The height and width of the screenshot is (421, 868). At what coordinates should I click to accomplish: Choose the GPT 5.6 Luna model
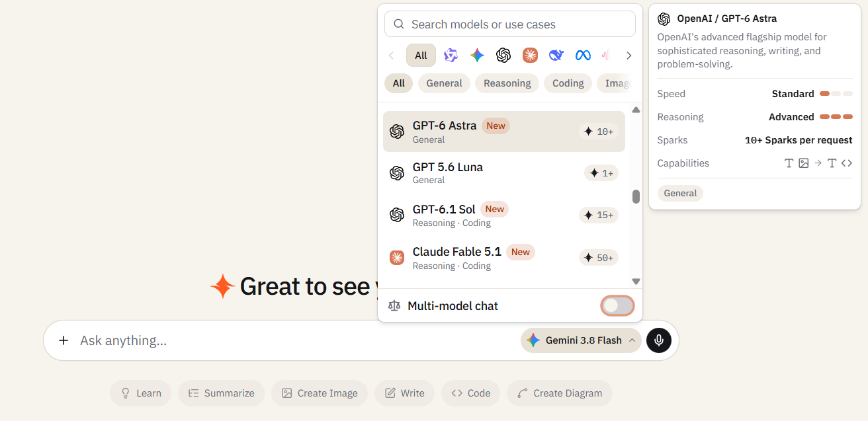tap(504, 173)
